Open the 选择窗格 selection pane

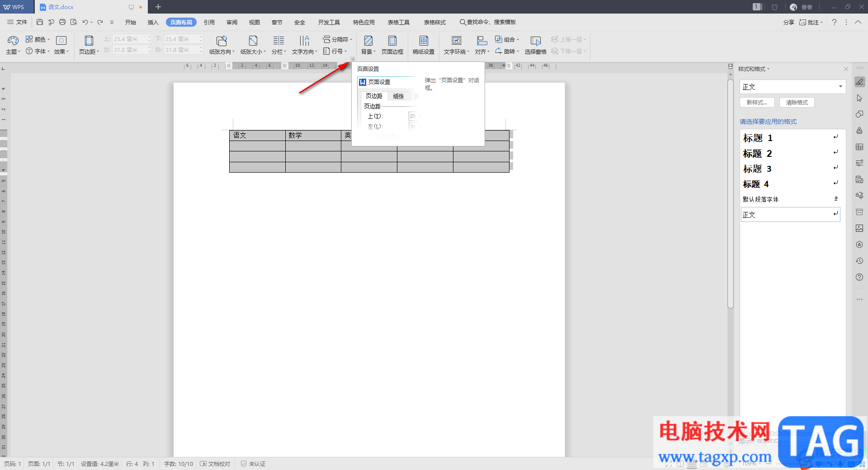tap(536, 45)
